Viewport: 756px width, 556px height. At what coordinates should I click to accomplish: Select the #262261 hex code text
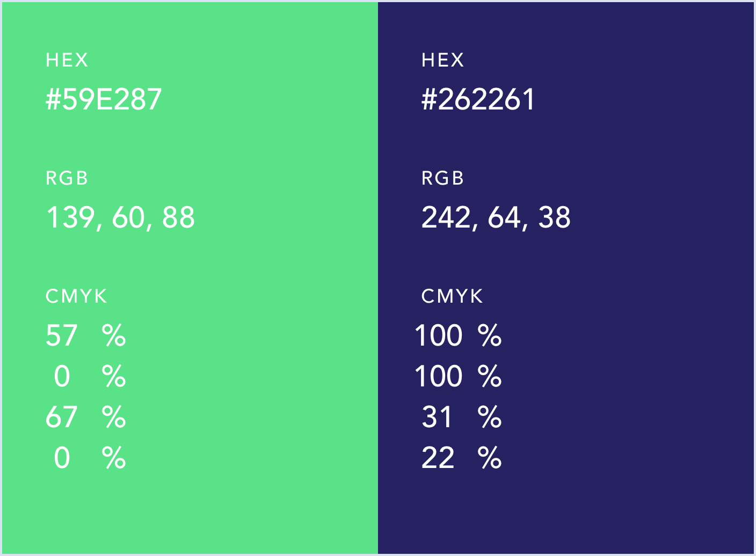pyautogui.click(x=478, y=99)
